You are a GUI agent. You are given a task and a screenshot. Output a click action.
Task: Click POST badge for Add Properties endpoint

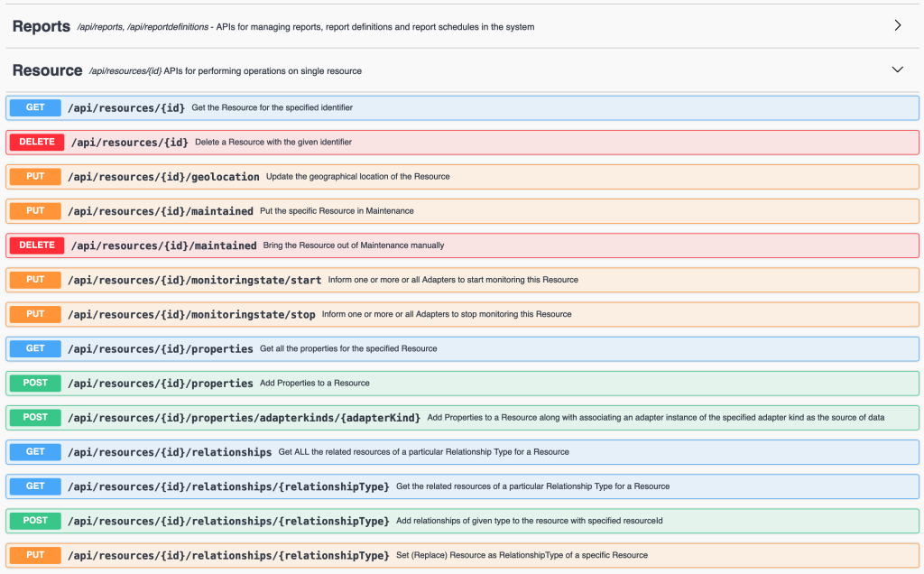tap(35, 383)
